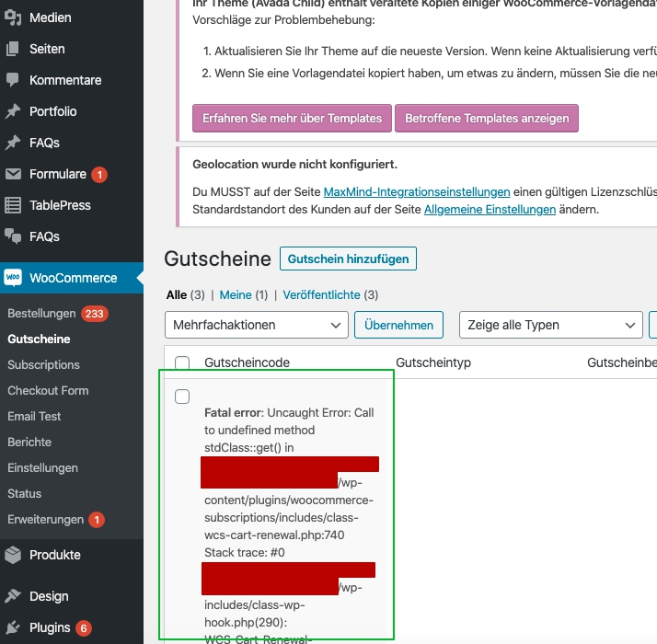Click Gutschein hinzufügen button

(348, 259)
